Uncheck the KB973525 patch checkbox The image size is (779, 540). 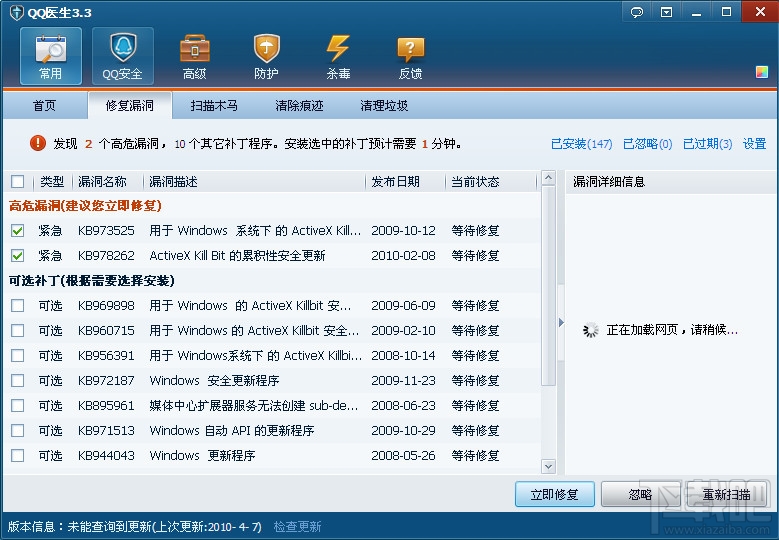pyautogui.click(x=17, y=231)
